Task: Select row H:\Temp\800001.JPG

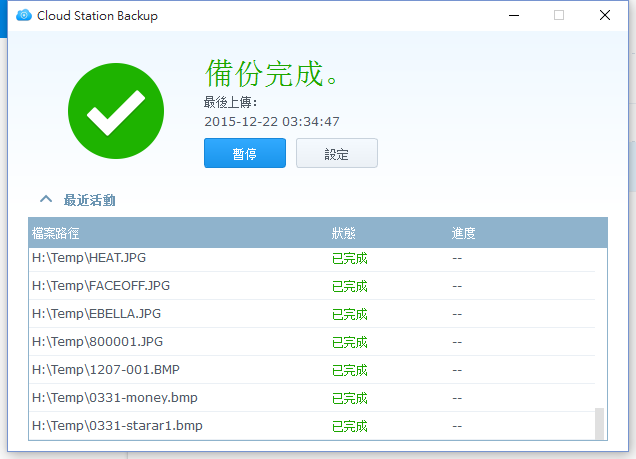Action: pos(312,342)
